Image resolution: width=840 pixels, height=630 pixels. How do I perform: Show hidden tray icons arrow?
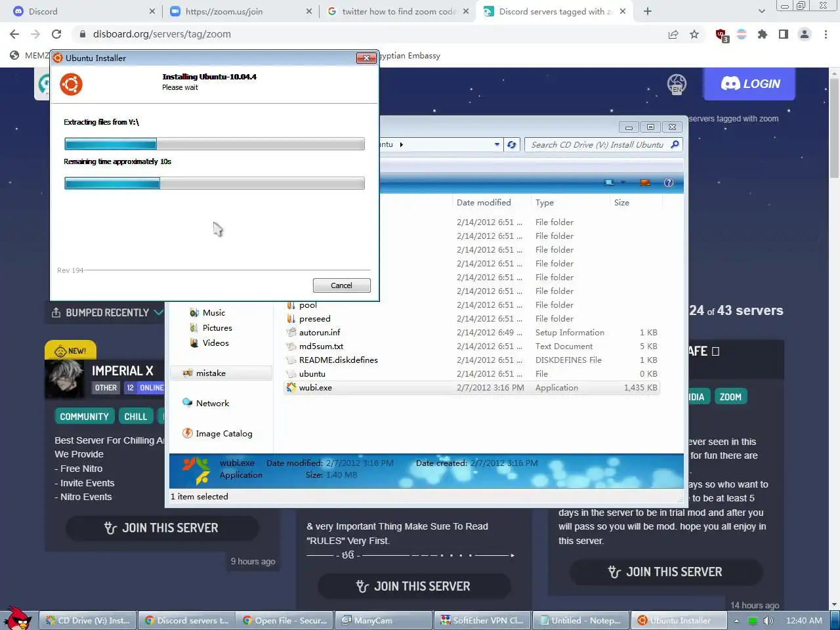[x=736, y=620]
